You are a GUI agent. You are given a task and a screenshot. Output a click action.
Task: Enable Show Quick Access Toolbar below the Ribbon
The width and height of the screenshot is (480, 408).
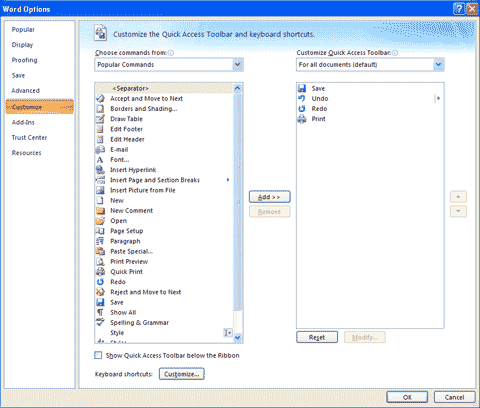[x=98, y=355]
